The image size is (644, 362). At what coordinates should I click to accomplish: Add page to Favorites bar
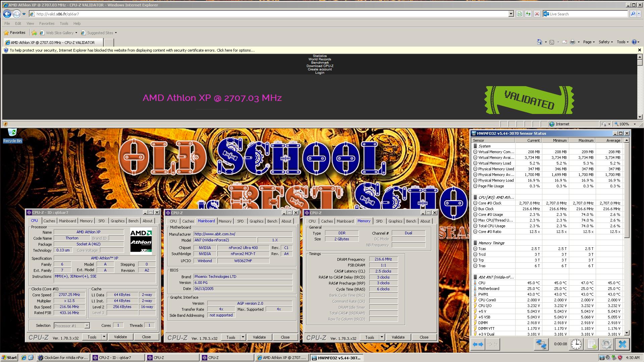[34, 33]
